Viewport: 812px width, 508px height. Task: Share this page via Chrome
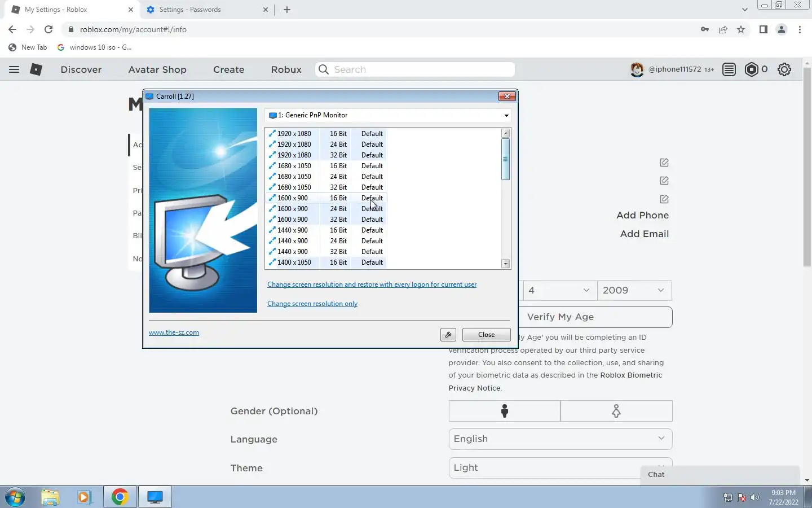(x=723, y=29)
